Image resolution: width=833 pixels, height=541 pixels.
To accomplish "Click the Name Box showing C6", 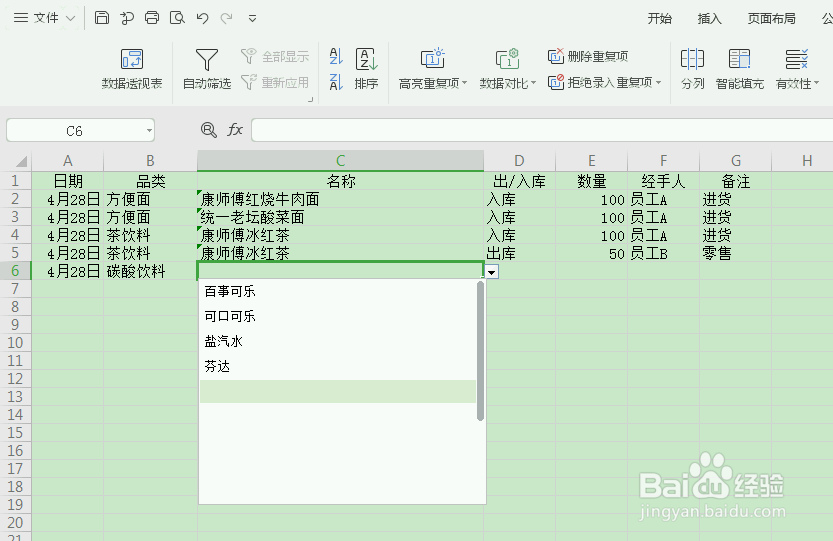I will pos(74,130).
